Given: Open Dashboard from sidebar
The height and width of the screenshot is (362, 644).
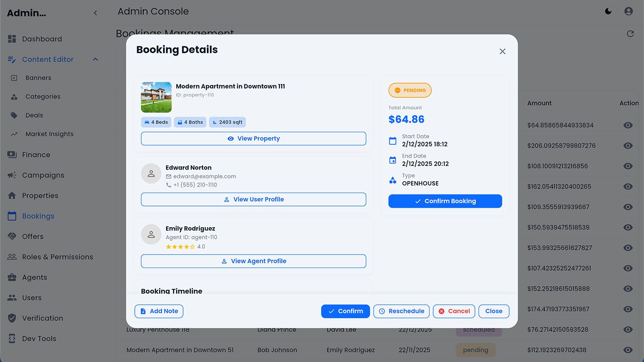Looking at the screenshot, I should coord(42,39).
